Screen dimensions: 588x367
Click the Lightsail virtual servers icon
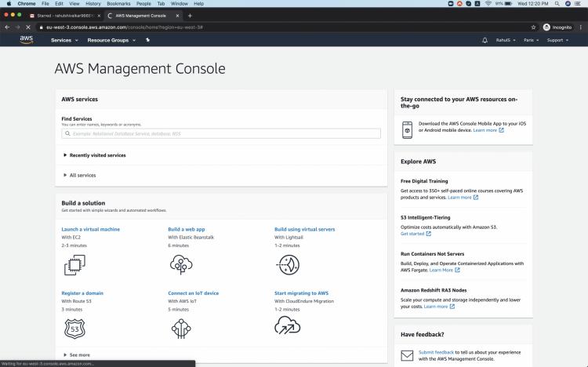pos(287,265)
